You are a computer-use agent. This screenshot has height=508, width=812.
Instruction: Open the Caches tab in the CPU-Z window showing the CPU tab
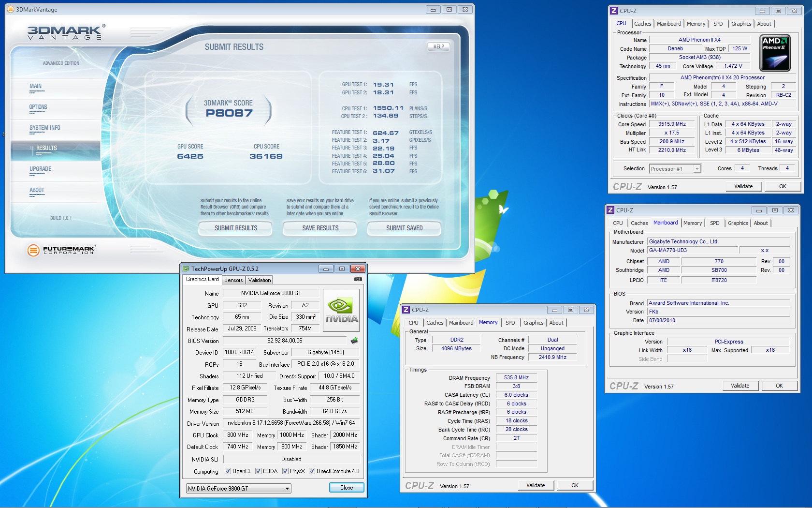point(643,24)
